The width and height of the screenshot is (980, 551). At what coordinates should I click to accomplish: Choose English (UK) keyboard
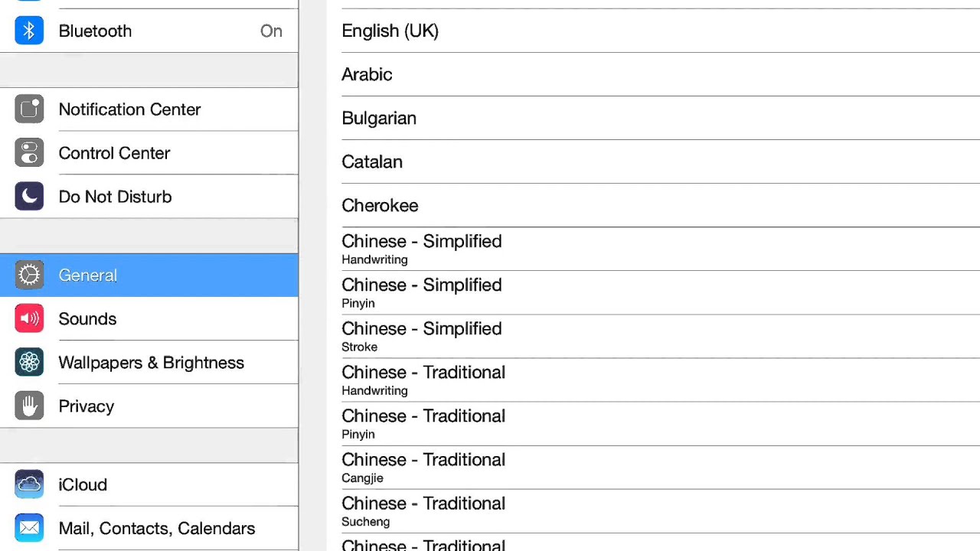click(653, 31)
